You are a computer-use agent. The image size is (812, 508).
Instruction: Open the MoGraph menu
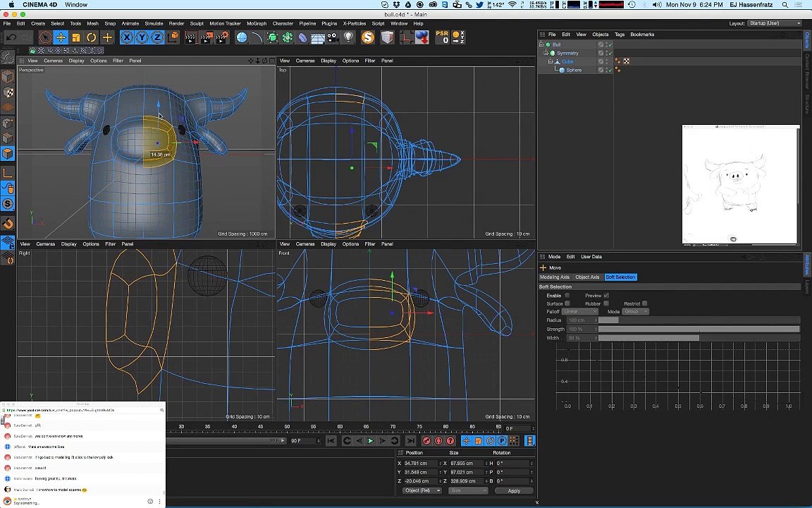tap(257, 23)
